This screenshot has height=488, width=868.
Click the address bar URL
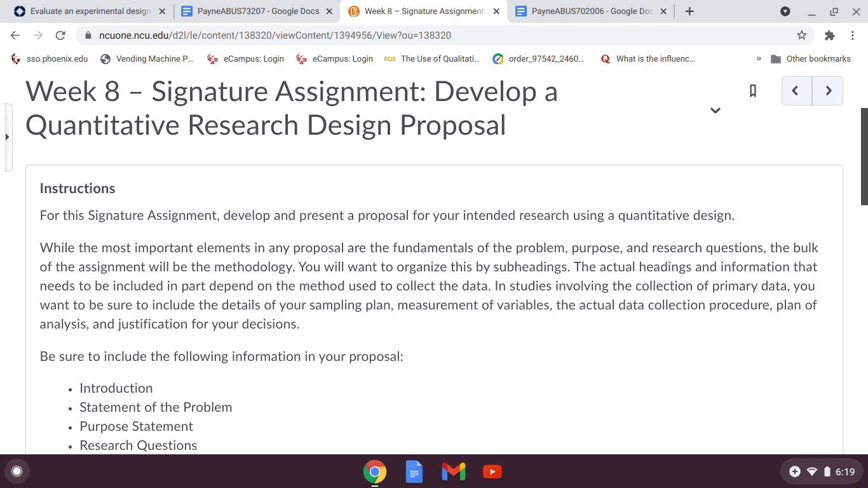click(275, 35)
